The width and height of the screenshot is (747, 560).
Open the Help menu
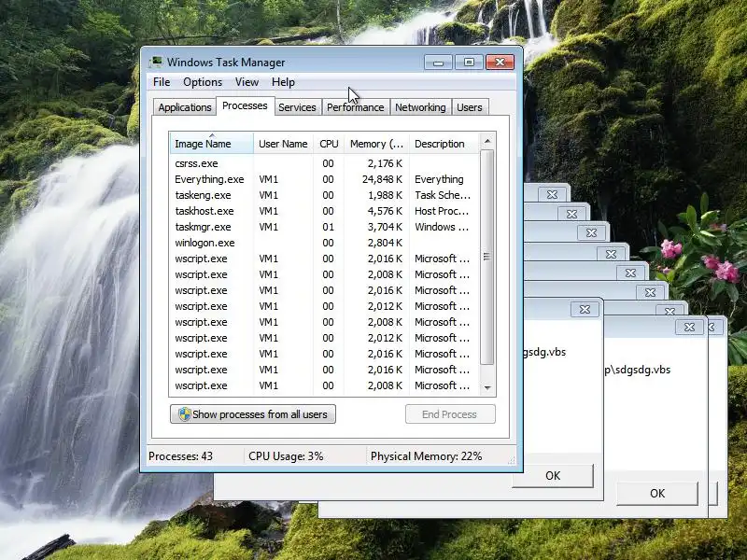pyautogui.click(x=283, y=82)
